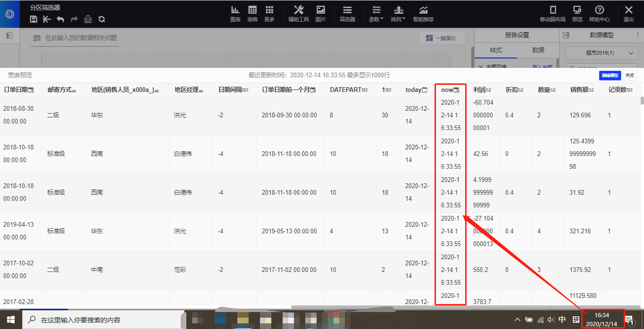Click the preview table vertical scrollbar
Screen dimensions: 644x329
(x=642, y=100)
